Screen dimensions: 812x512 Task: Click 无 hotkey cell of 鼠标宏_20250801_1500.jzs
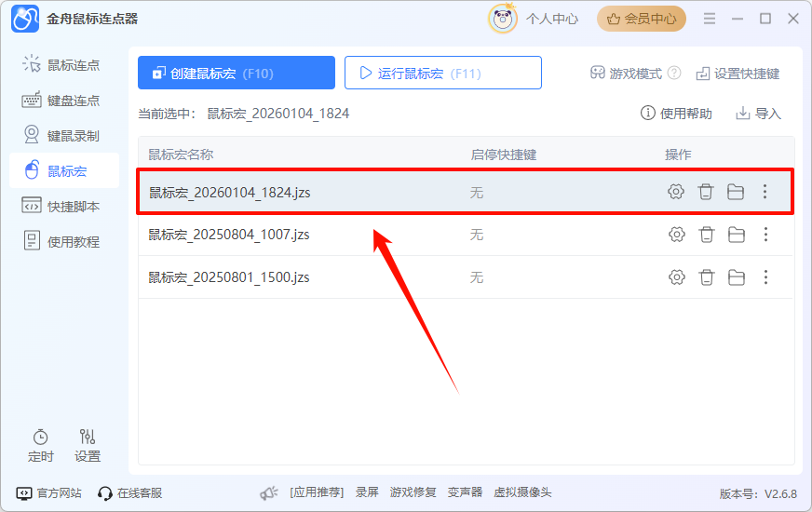point(477,277)
